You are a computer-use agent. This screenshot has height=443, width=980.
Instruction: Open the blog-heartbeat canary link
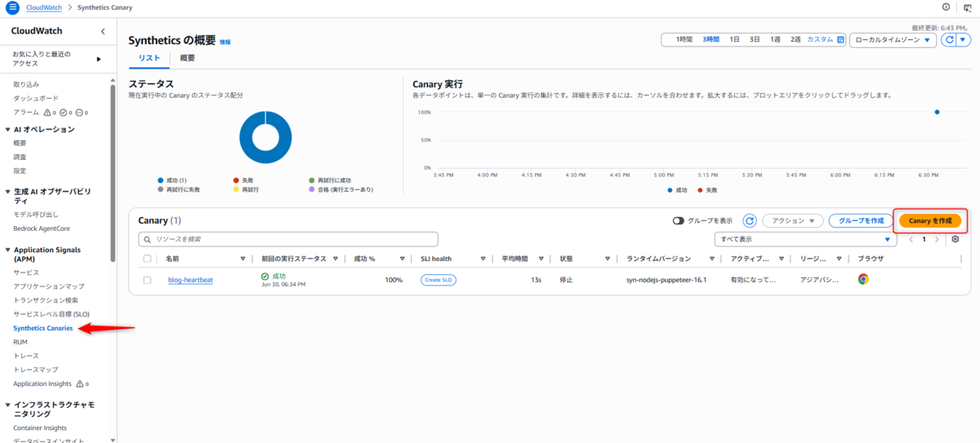point(191,280)
